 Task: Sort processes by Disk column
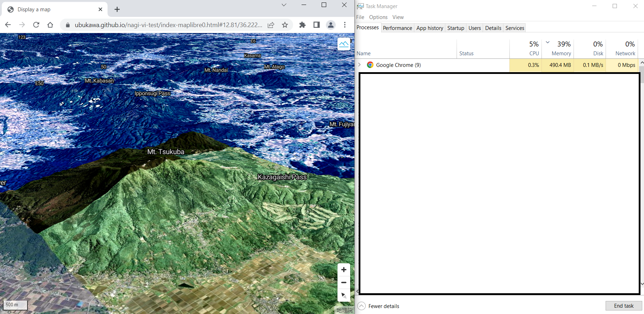point(590,49)
